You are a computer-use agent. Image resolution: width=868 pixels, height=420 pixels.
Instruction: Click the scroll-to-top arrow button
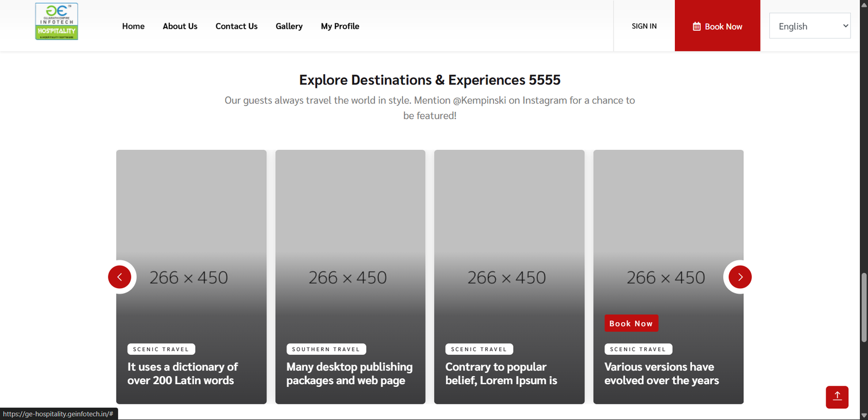(837, 397)
